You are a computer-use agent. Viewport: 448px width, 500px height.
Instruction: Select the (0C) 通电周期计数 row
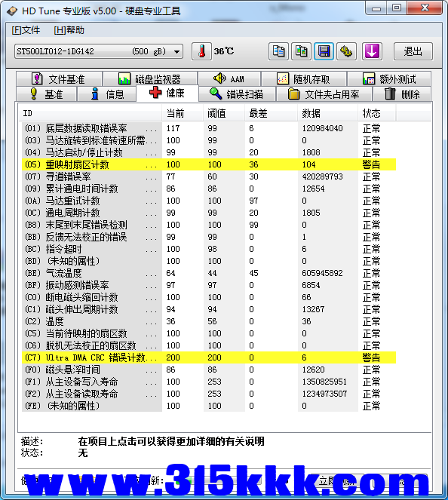pyautogui.click(x=209, y=213)
